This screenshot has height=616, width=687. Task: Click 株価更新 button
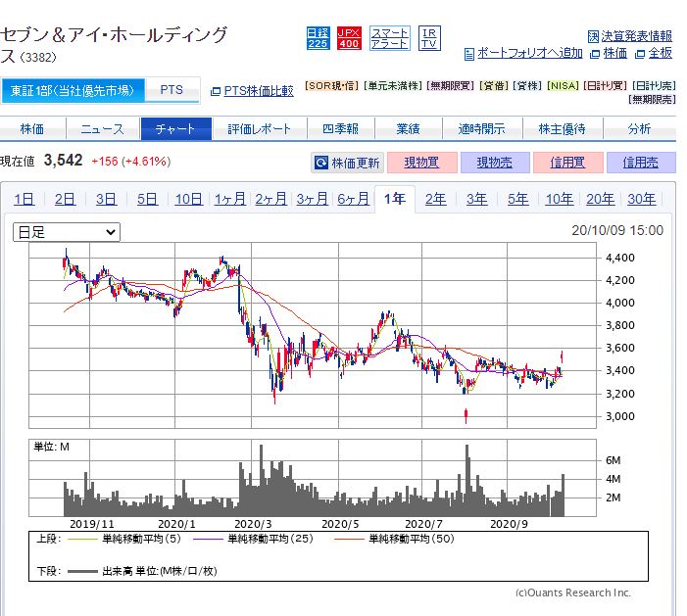[x=348, y=163]
